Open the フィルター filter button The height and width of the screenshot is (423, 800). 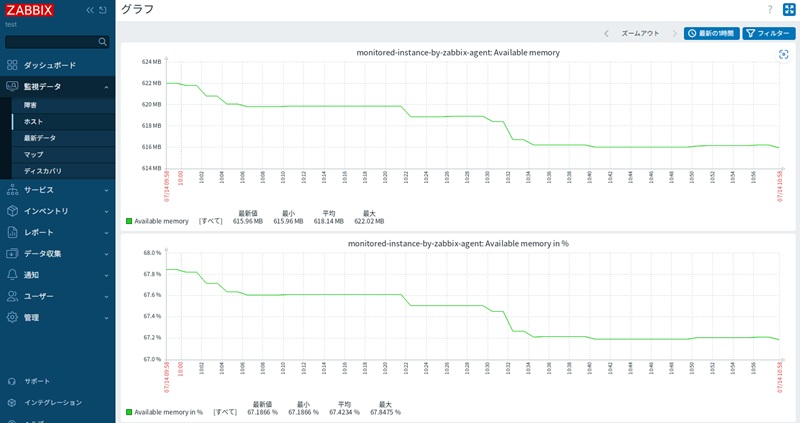(x=768, y=33)
